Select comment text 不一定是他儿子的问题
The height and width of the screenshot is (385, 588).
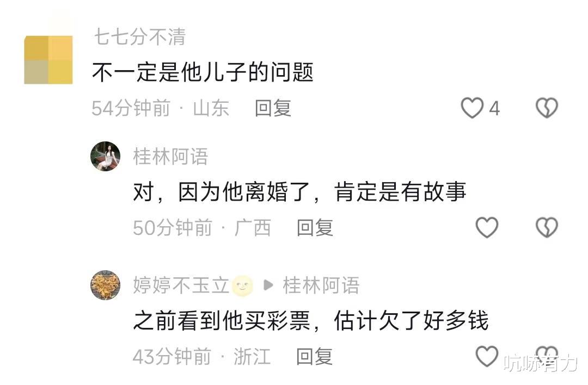pos(203,72)
